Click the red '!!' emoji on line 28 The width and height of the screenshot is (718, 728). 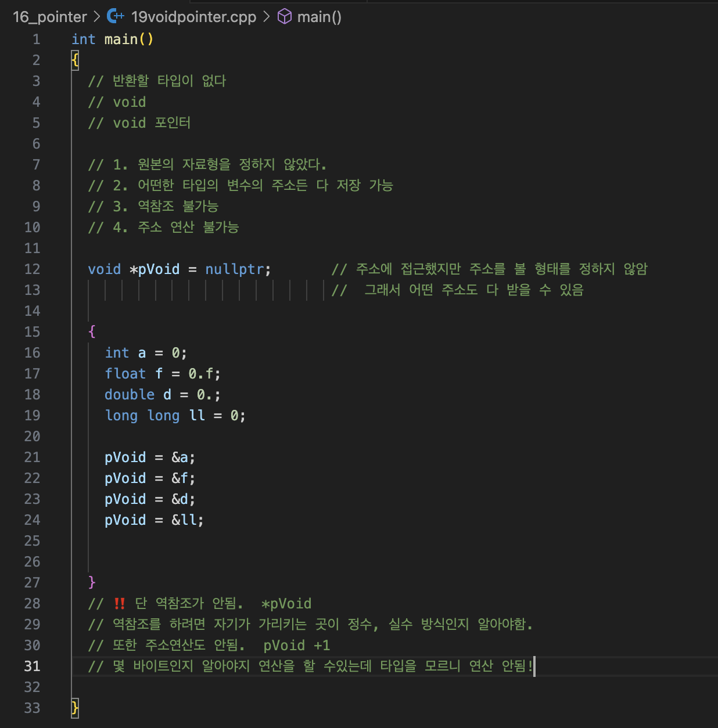coord(120,604)
